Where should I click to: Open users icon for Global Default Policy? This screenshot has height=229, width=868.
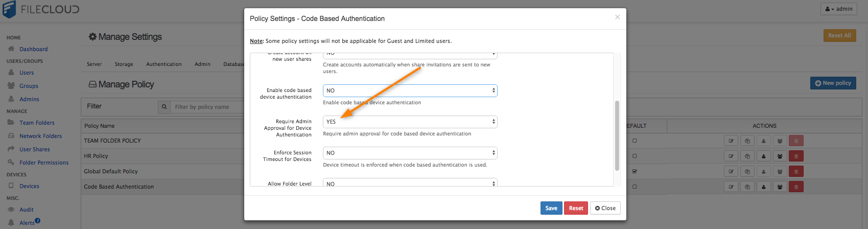[x=763, y=172]
